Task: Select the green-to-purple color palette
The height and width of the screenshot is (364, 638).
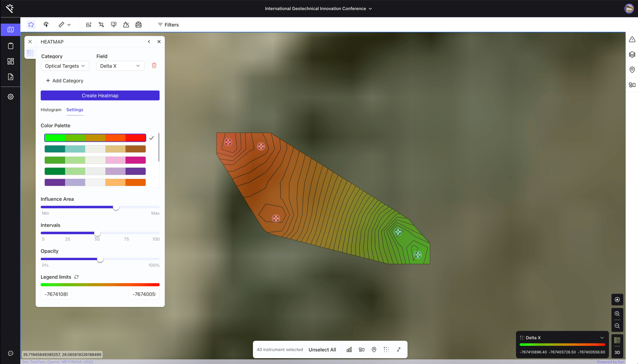Action: coord(95,171)
